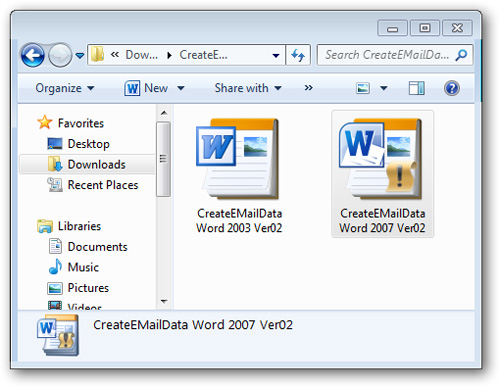The image size is (500, 387).
Task: Maximize the Explorer window
Action: 425,28
